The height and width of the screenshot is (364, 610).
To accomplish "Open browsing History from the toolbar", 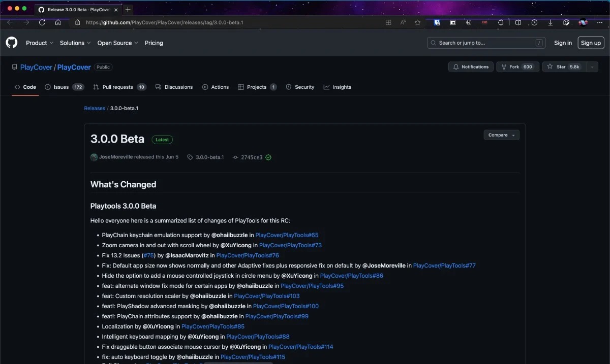I will [534, 22].
